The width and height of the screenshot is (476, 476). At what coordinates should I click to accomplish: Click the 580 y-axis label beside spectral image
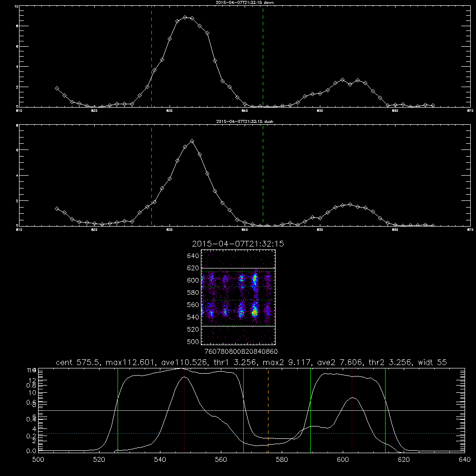[193, 293]
